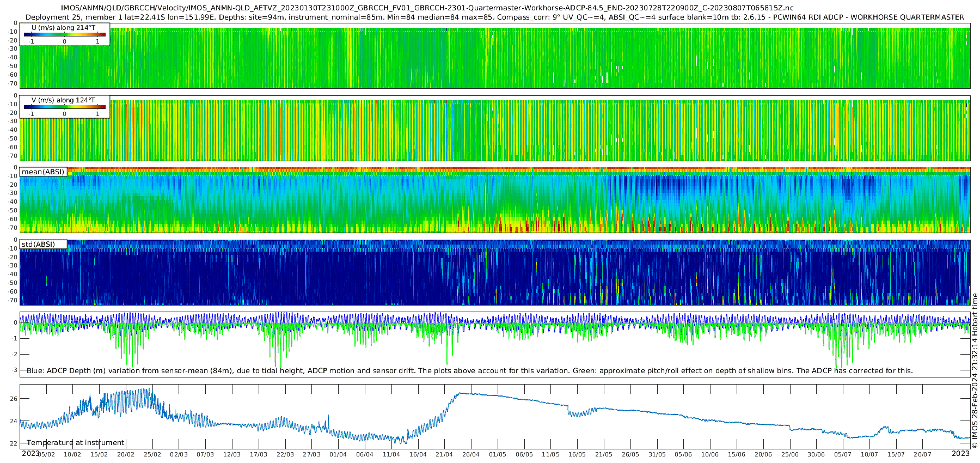Click the 01/04 date tick label
The image size is (980, 463).
[x=338, y=454]
